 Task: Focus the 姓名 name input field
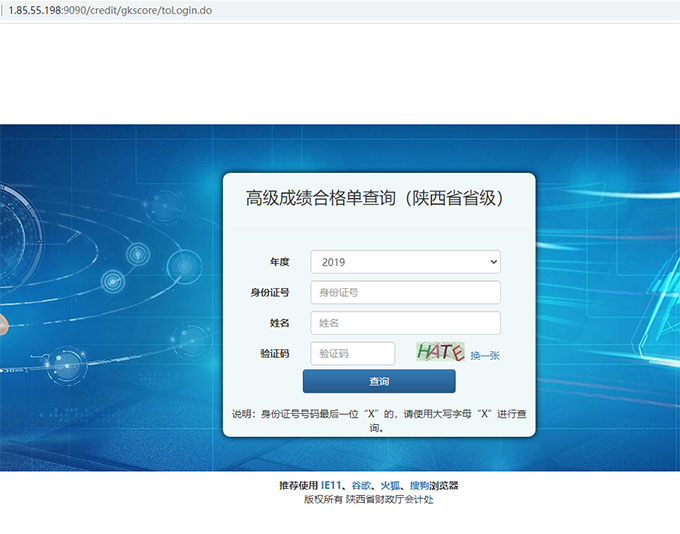(x=405, y=323)
